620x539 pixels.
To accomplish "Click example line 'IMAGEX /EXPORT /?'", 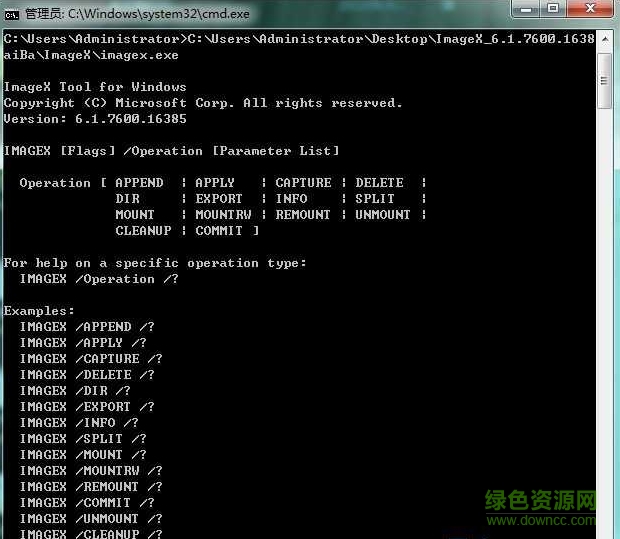I will pyautogui.click(x=87, y=407).
